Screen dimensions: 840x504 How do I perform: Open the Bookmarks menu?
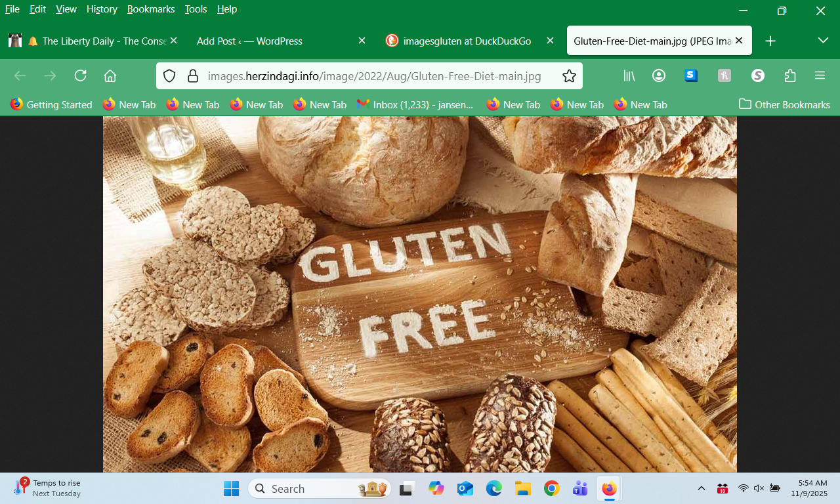tap(151, 9)
